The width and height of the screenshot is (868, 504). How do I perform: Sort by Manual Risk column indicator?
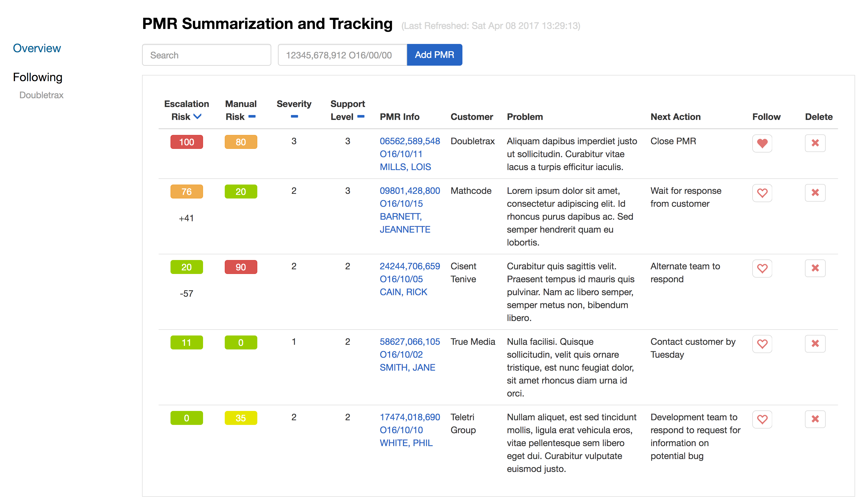(252, 117)
